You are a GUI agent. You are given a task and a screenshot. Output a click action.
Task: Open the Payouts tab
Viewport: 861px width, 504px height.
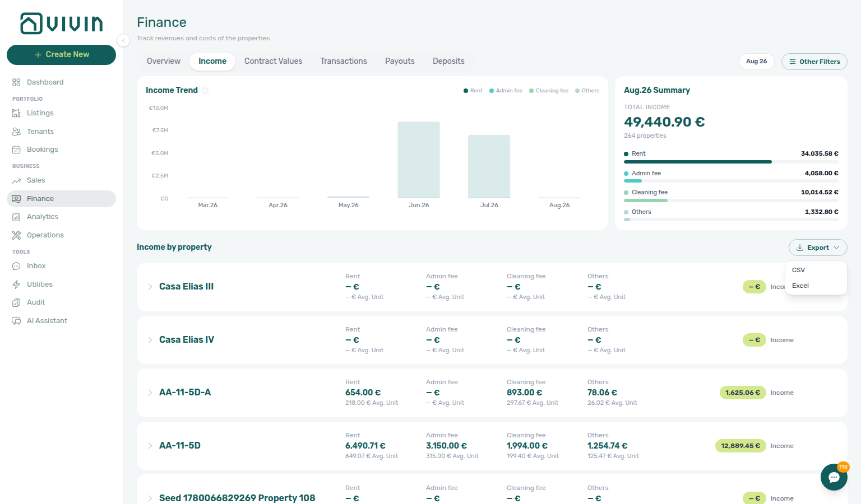400,61
